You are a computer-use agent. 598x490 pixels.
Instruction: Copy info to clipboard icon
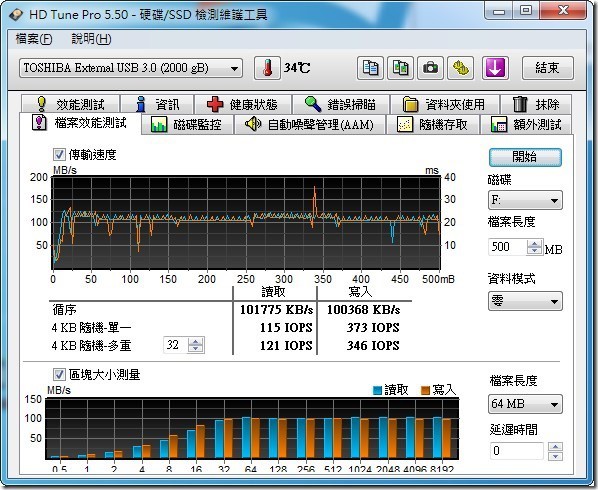[x=370, y=68]
